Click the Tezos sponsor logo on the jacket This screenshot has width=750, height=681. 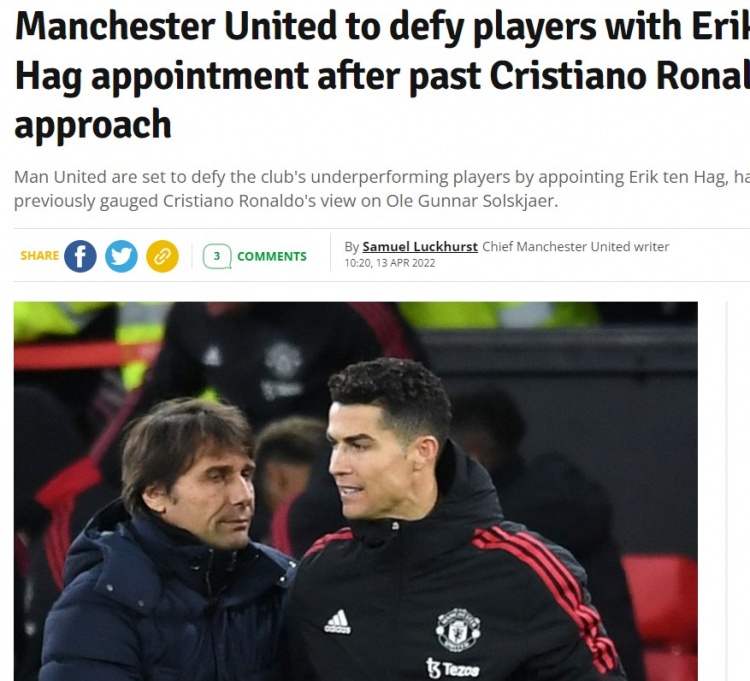click(x=452, y=668)
